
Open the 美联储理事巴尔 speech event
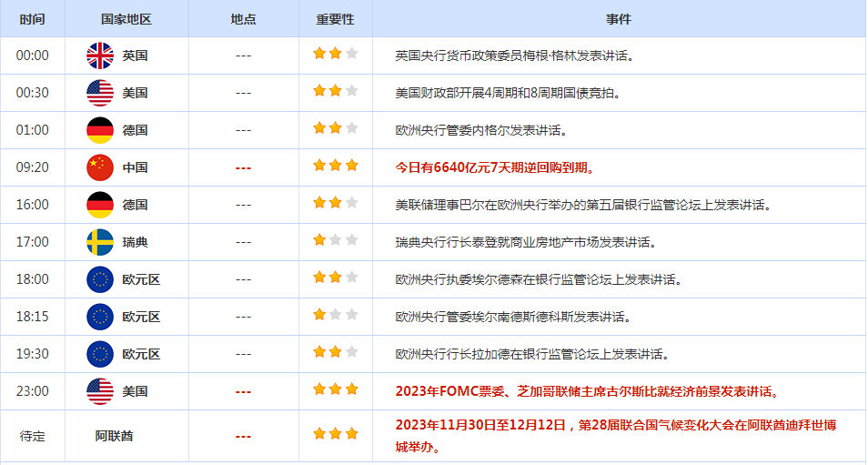[x=583, y=206]
